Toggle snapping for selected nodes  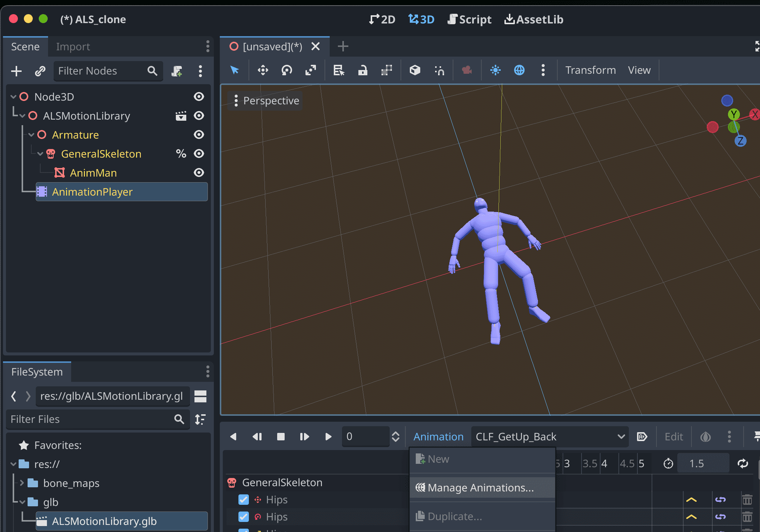click(440, 70)
